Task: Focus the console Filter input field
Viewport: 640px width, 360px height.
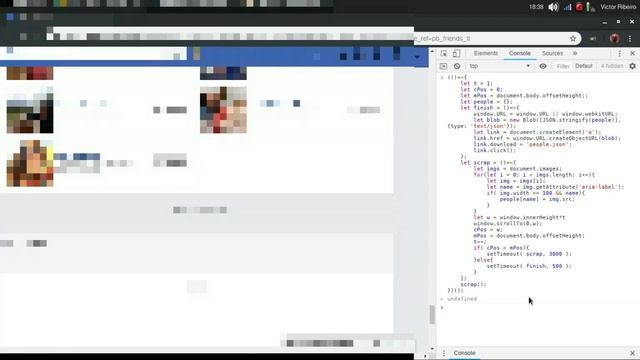Action: pos(563,66)
